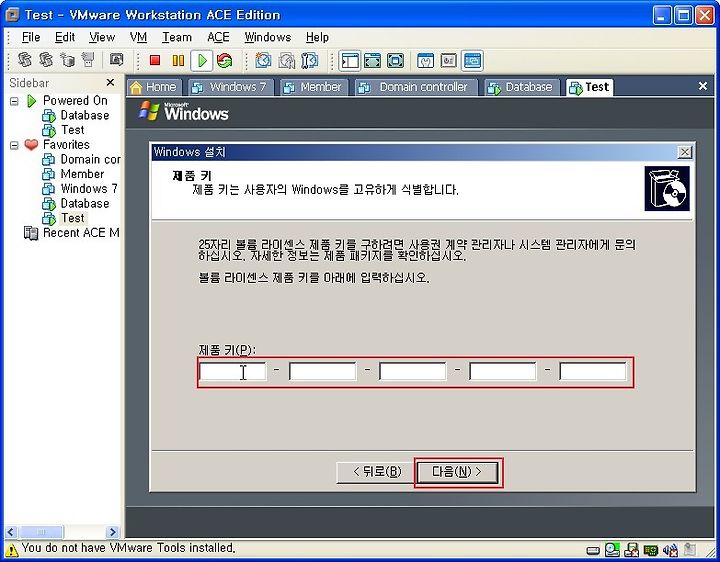Select Test under Powered On
The image size is (720, 562).
[x=73, y=130]
